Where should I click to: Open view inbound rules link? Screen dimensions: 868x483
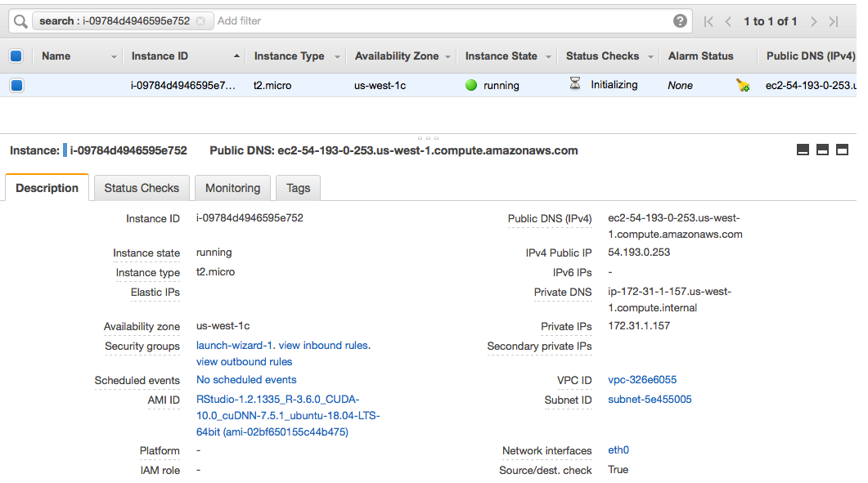pyautogui.click(x=323, y=345)
